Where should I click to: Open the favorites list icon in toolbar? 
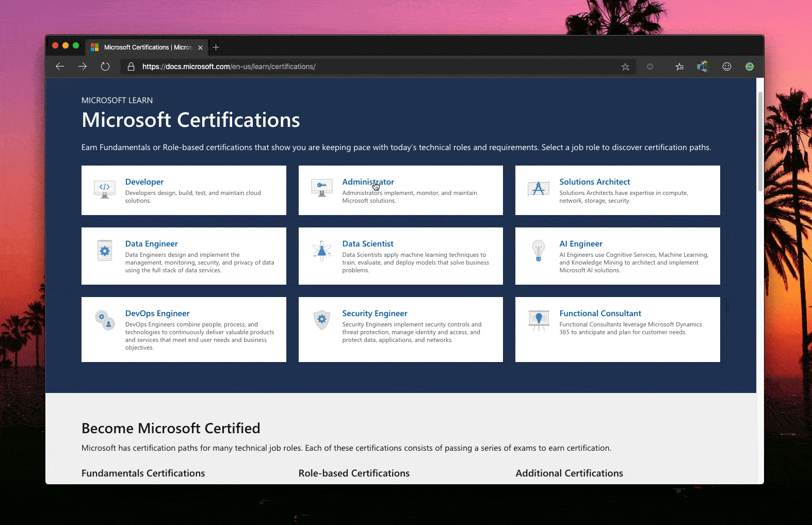(679, 67)
